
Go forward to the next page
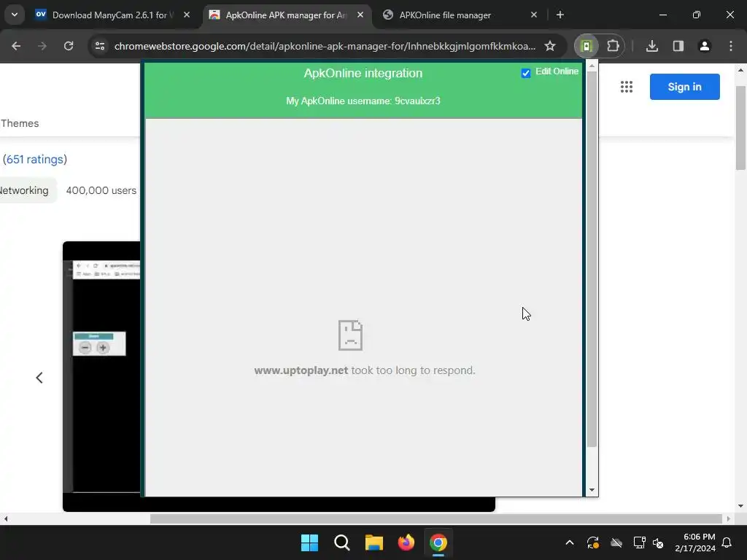[x=42, y=46]
